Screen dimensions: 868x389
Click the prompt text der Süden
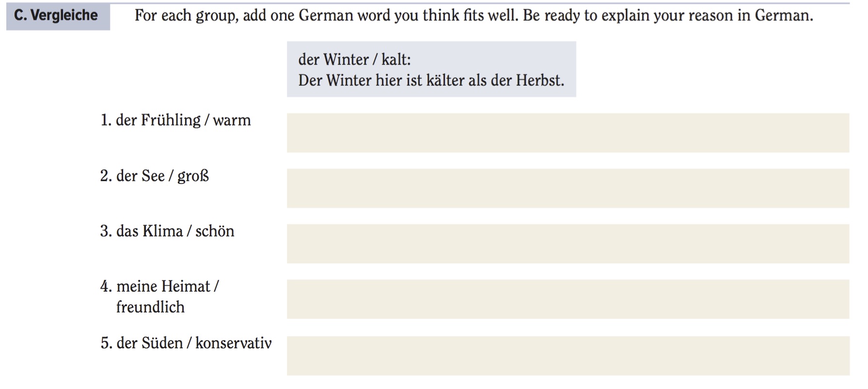pyautogui.click(x=142, y=343)
